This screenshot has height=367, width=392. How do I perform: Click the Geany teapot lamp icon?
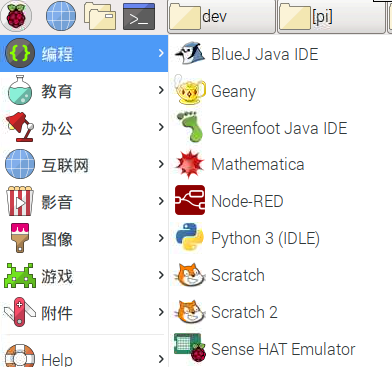pos(190,90)
